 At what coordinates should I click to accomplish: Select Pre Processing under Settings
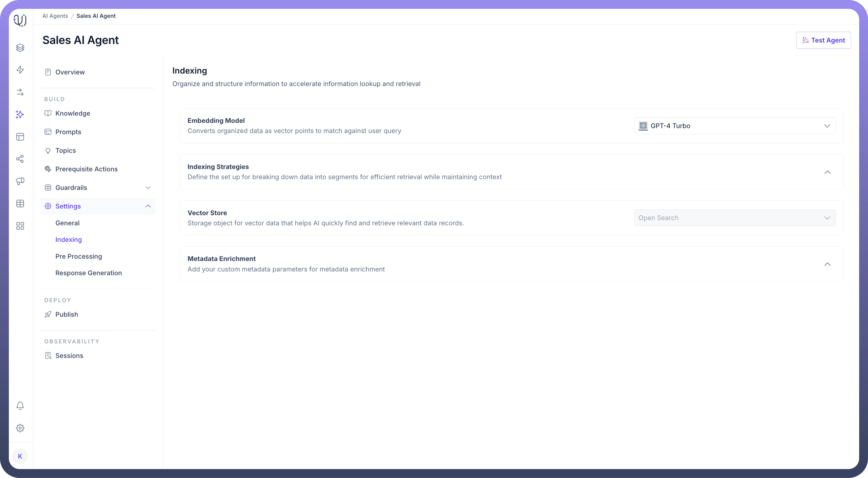(79, 256)
